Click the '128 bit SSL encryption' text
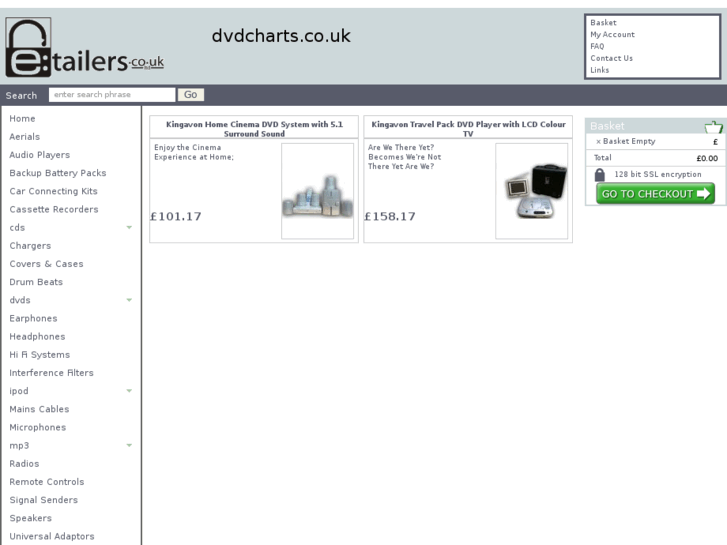The height and width of the screenshot is (545, 727). coord(658,174)
